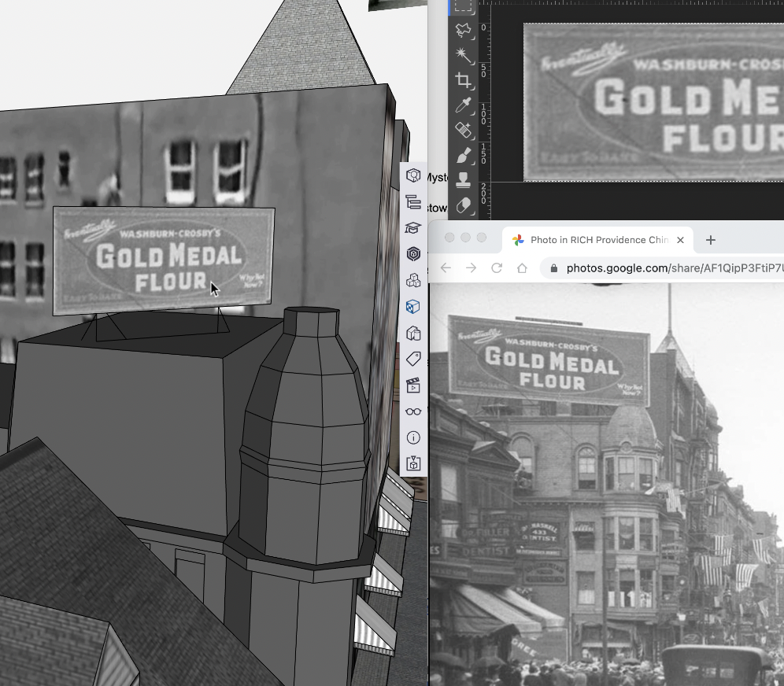Click Gold Medal Flour billboard in SketchUp model

[164, 260]
